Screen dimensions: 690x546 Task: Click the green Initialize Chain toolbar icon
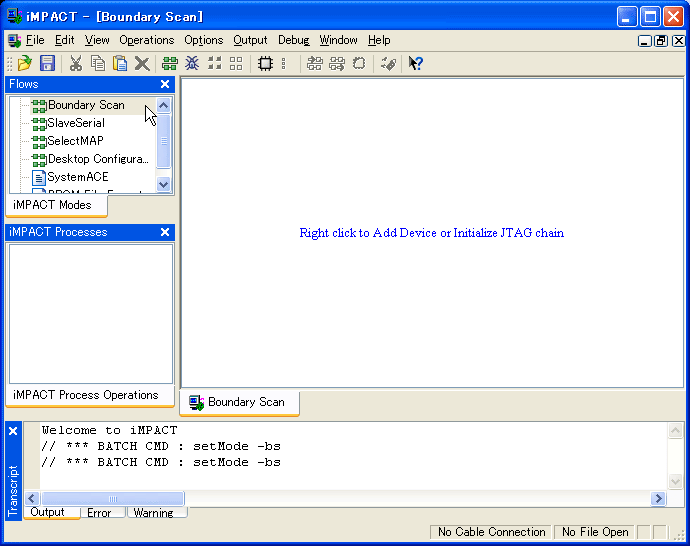(169, 63)
